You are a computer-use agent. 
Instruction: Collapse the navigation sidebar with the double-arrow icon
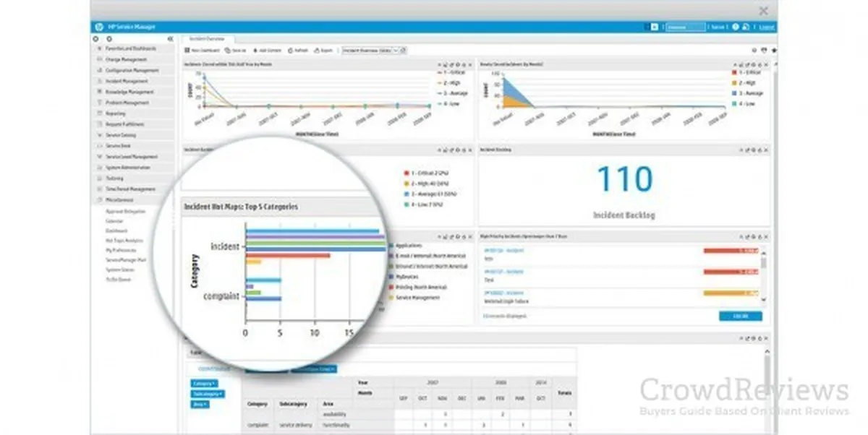[169, 38]
